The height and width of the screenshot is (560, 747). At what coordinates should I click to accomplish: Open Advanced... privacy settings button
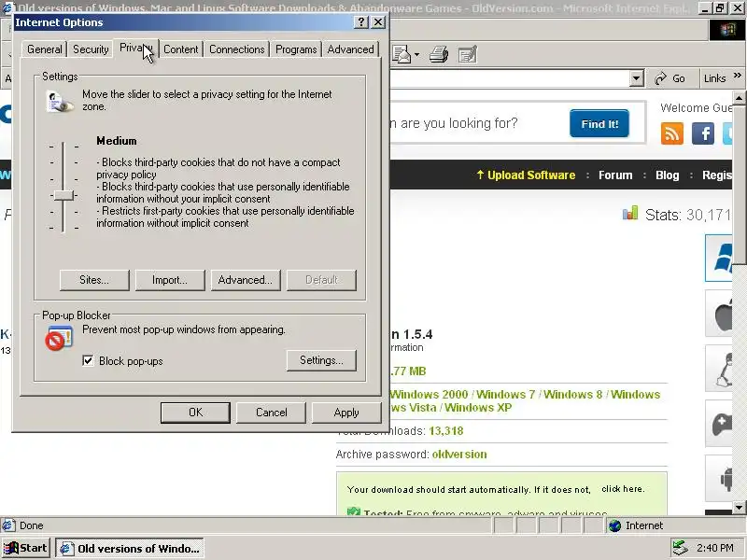pos(246,280)
